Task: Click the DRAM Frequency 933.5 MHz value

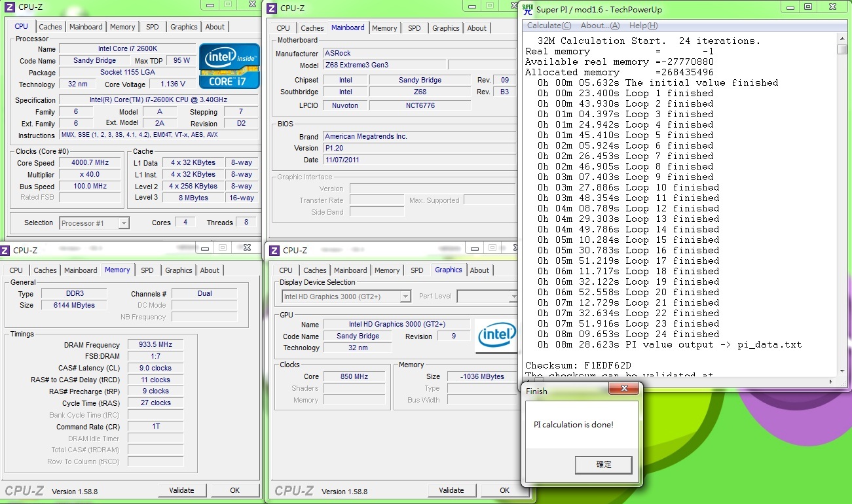Action: click(155, 345)
